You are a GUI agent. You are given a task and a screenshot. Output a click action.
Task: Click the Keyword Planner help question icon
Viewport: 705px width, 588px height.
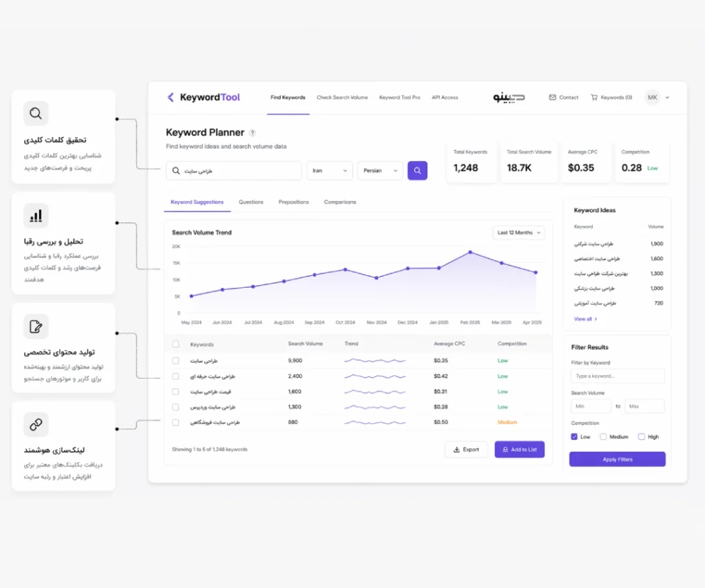tap(253, 133)
